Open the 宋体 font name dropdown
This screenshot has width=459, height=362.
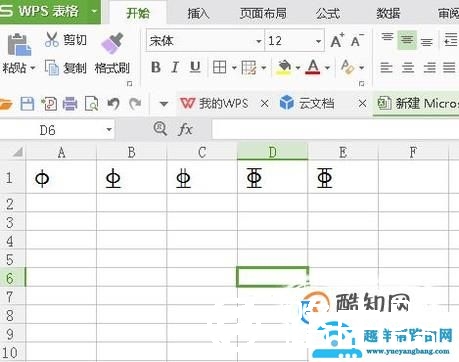point(258,41)
